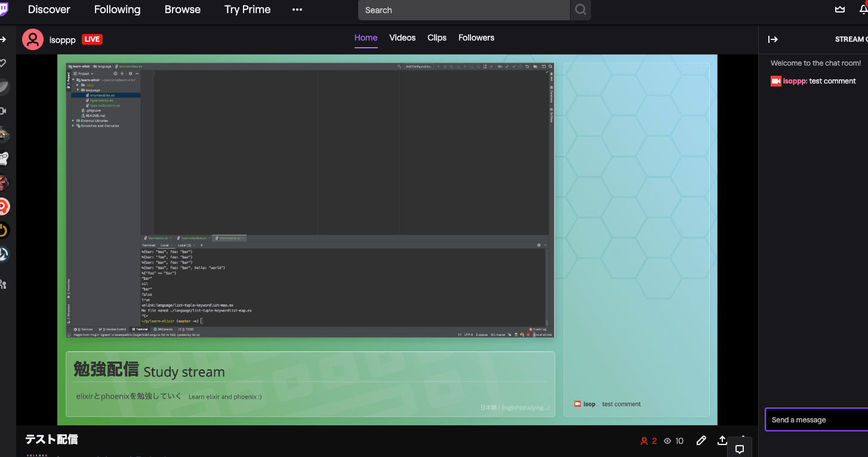
Task: Switch to the Videos tab
Action: tap(402, 37)
